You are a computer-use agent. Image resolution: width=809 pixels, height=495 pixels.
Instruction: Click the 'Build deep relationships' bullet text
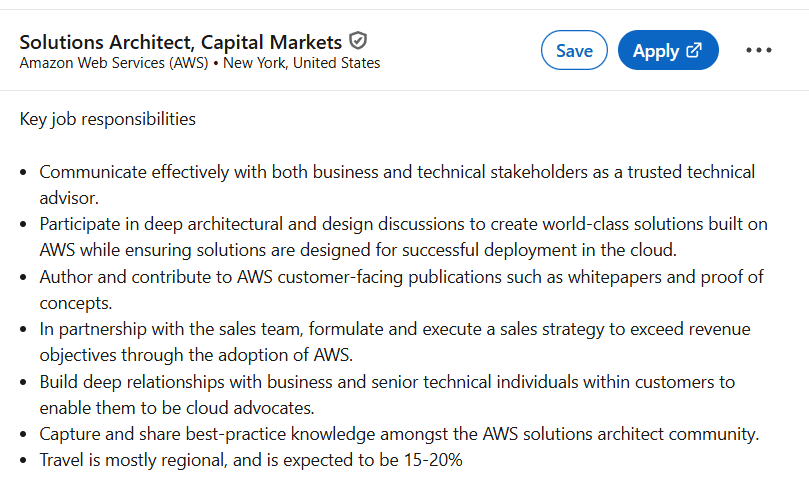tap(387, 381)
